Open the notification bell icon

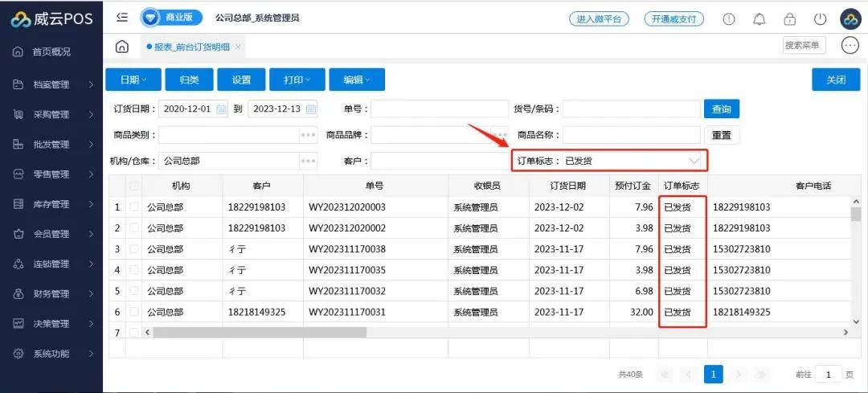click(759, 19)
